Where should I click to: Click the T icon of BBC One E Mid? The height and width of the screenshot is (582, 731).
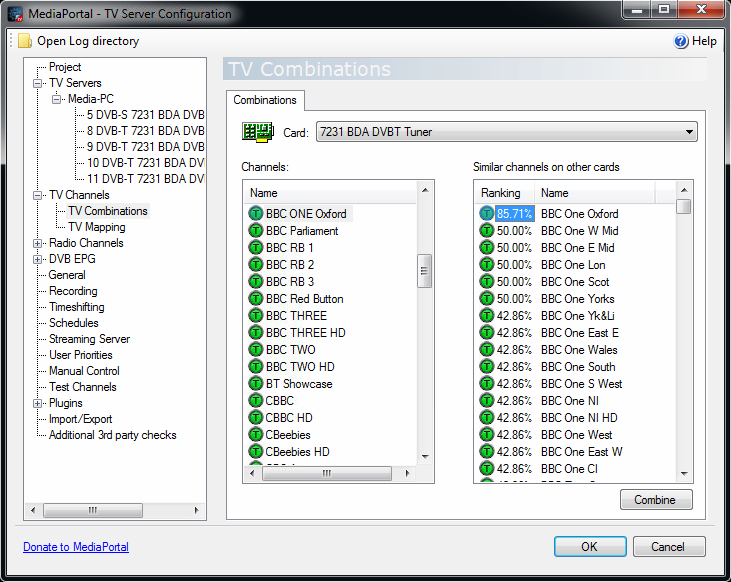pos(486,248)
